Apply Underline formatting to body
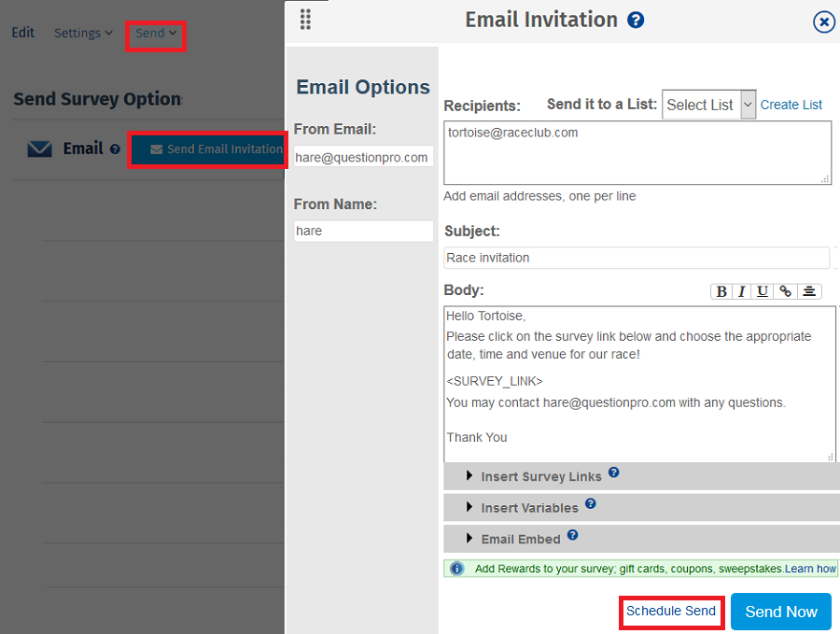 [x=763, y=291]
